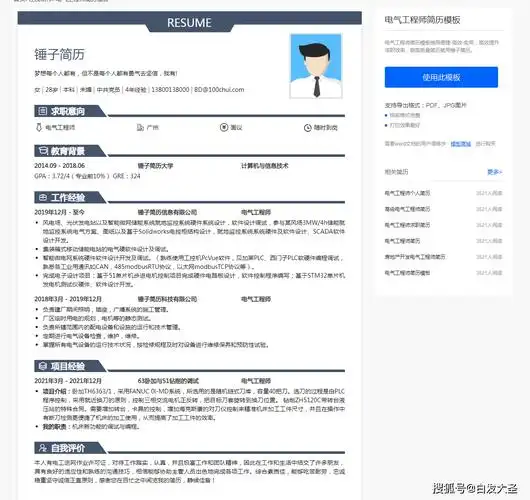The width and height of the screenshot is (530, 500).
Task: Click the clock icon beside 随时到岗
Action: click(308, 128)
